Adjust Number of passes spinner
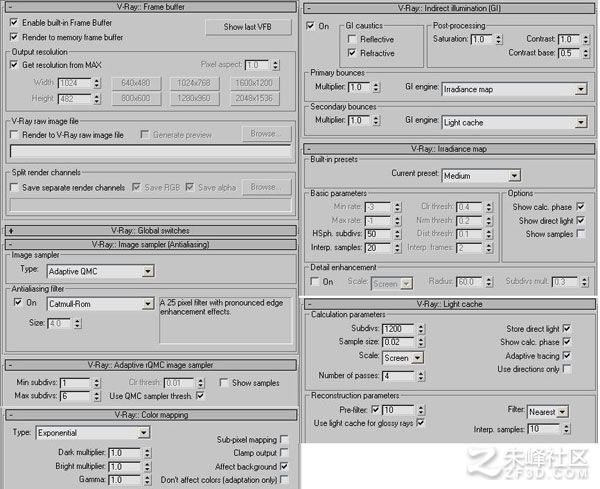This screenshot has height=489, width=600. click(x=421, y=376)
